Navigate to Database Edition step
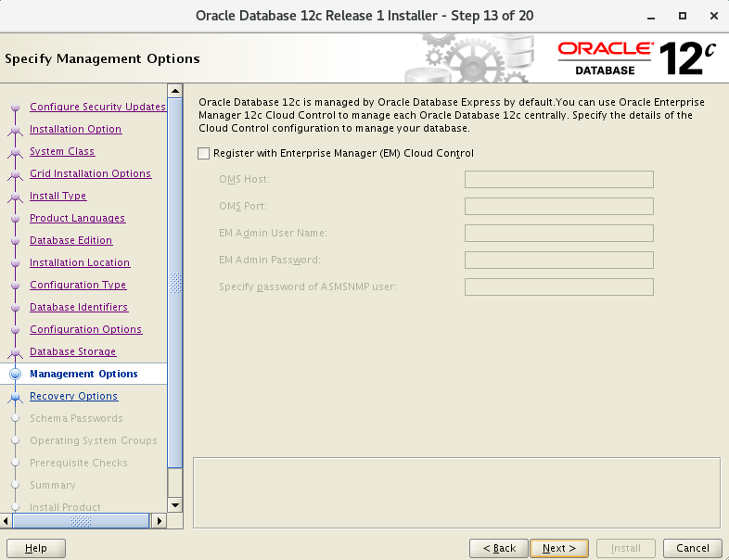 [x=70, y=240]
